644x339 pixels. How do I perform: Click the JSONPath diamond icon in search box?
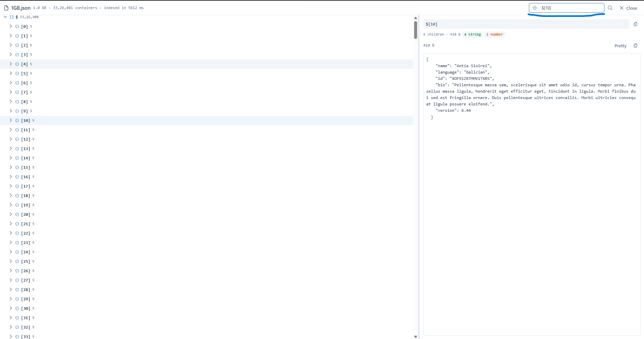[x=535, y=8]
